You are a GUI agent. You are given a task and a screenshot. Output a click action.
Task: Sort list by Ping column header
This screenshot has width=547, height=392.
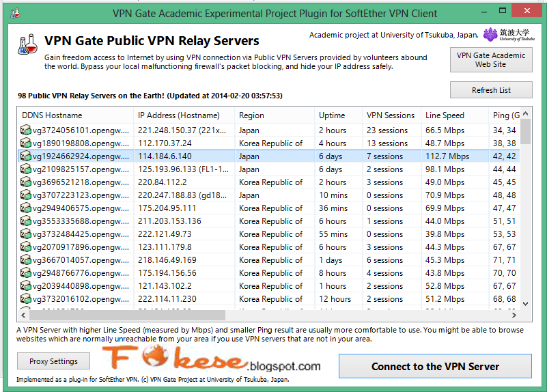coord(505,115)
